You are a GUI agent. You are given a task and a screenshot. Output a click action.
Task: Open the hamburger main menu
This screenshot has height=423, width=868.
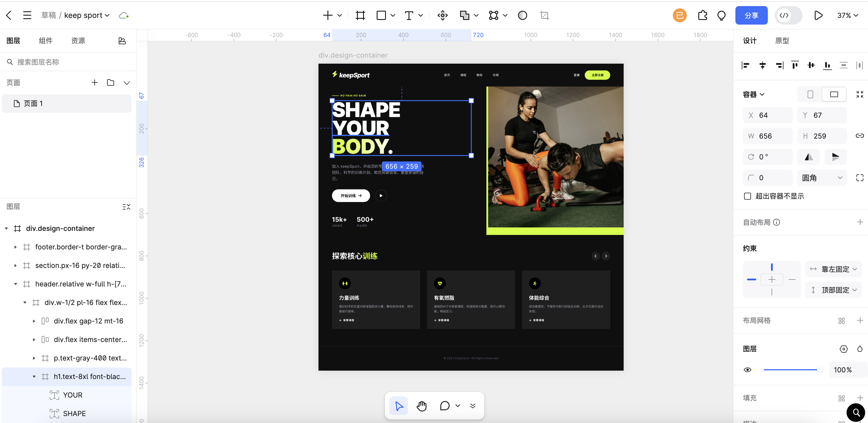coord(27,15)
